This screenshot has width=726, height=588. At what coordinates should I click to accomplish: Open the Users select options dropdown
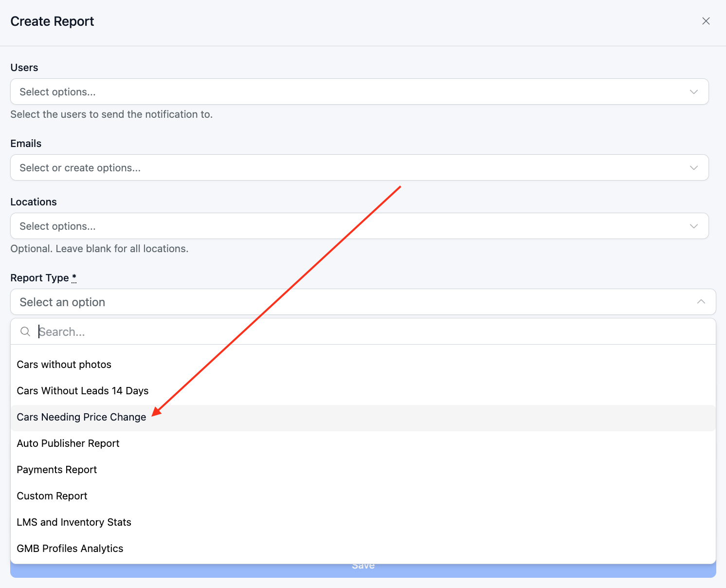tap(360, 92)
